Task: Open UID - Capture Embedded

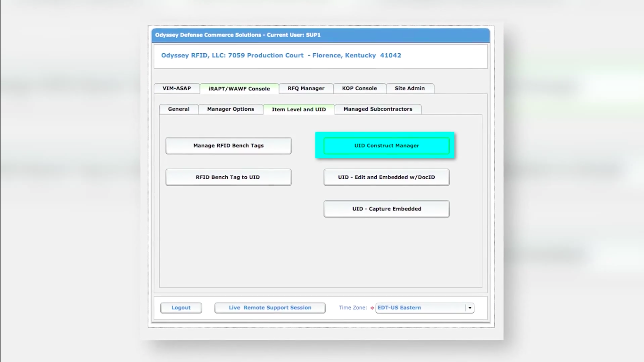Action: (x=386, y=208)
